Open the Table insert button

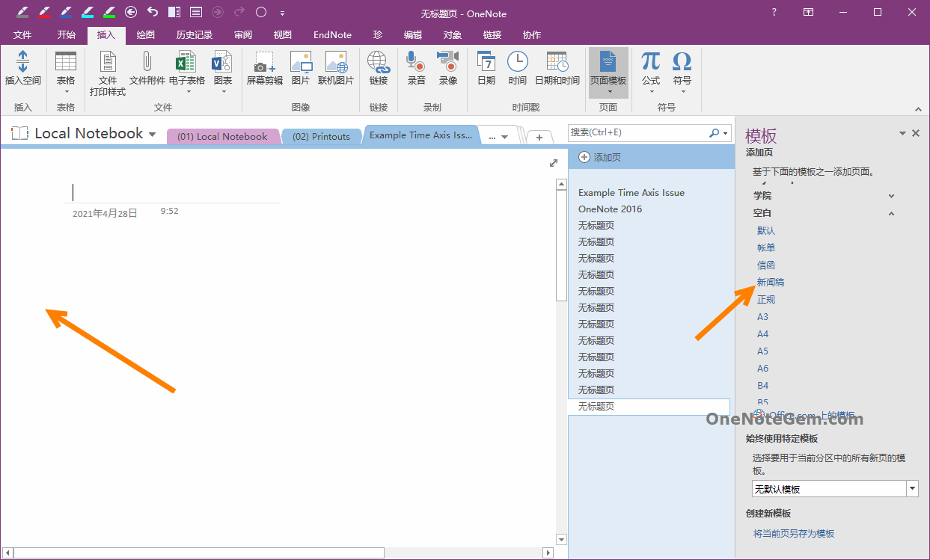pos(66,71)
